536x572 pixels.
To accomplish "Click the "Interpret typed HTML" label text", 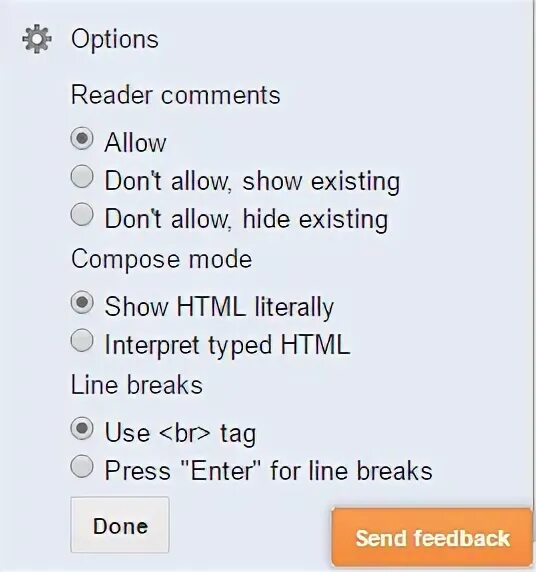I will (228, 345).
